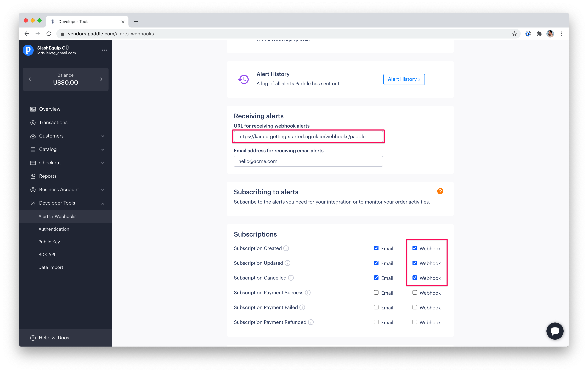Open the orange help question mark
This screenshot has height=372, width=588.
point(440,191)
